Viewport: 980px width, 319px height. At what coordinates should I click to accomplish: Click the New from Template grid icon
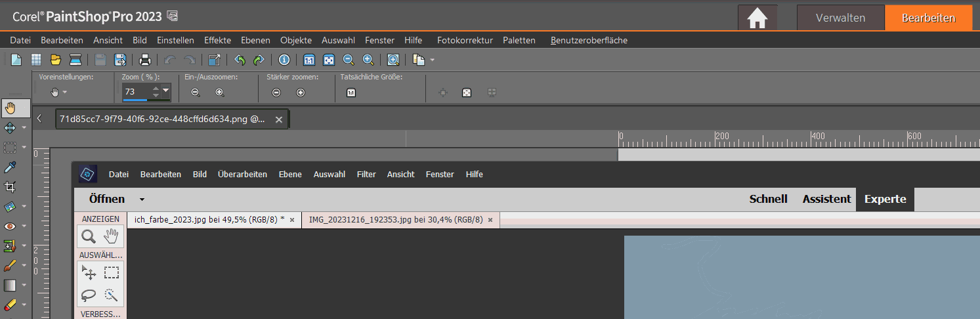(x=36, y=60)
